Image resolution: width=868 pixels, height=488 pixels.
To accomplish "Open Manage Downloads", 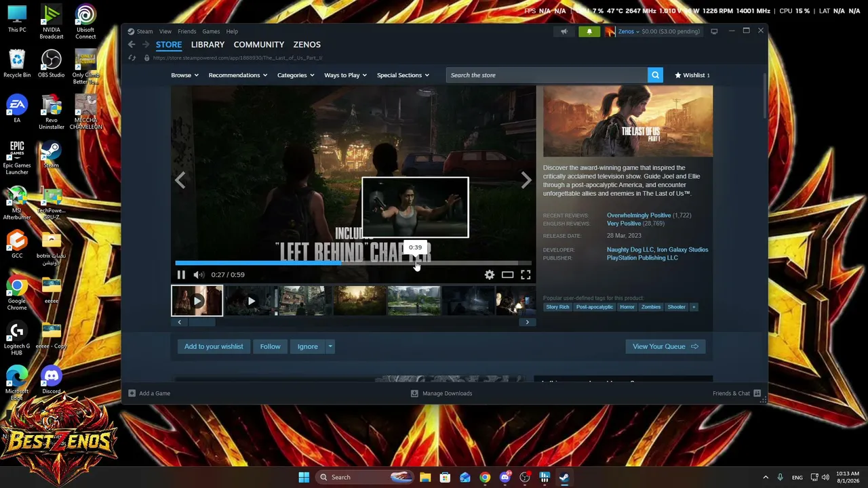I will click(441, 393).
